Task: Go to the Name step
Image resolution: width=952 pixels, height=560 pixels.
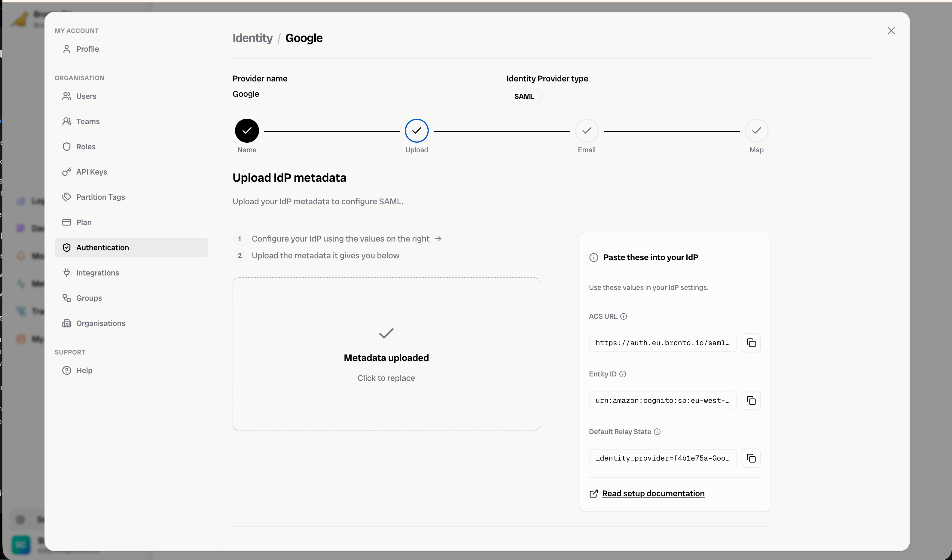Action: pyautogui.click(x=247, y=131)
